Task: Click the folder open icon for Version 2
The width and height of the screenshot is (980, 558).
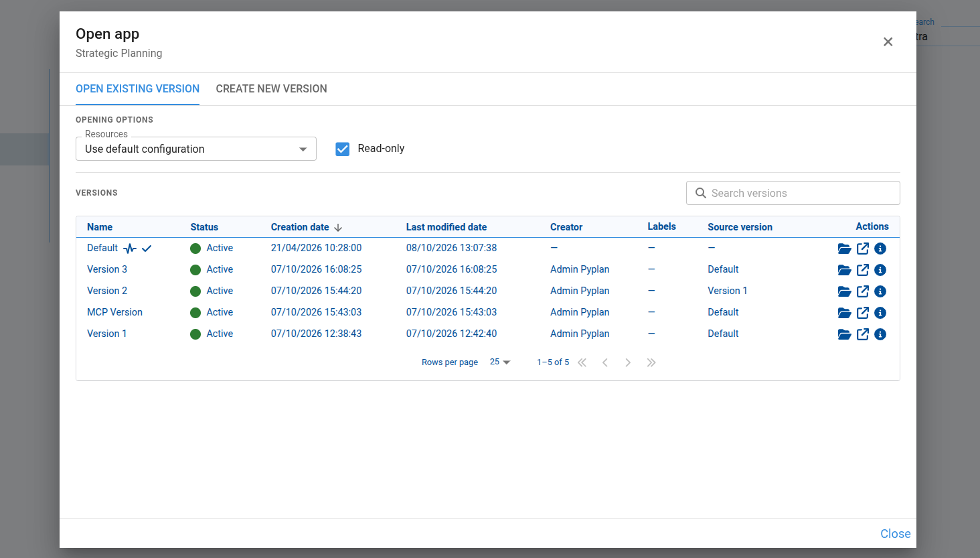Action: click(844, 291)
